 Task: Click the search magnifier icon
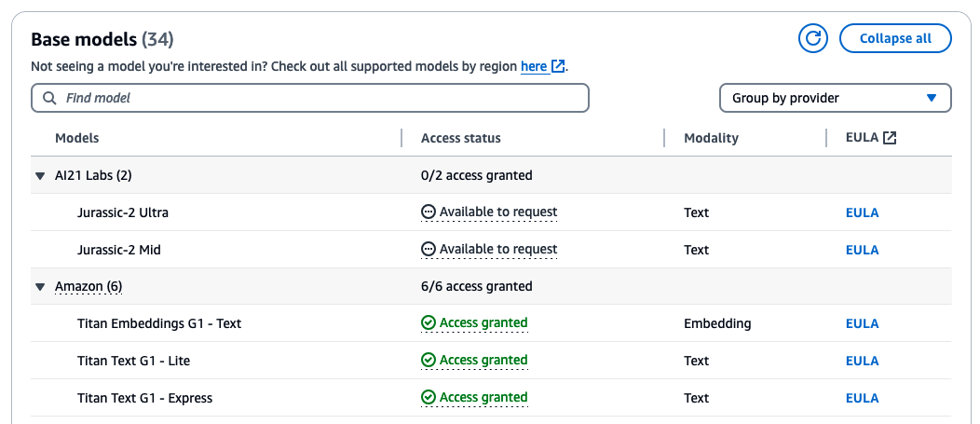49,98
